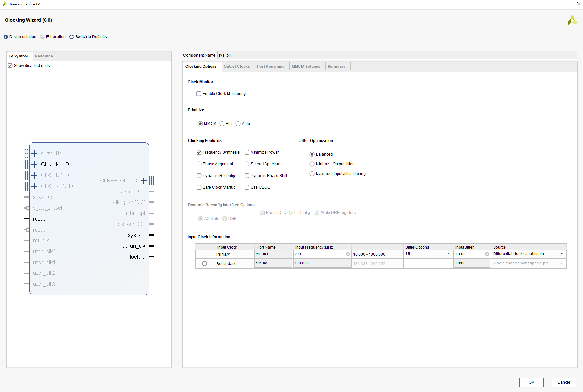Screen dimensions: 583x392
Task: Enable Safe Clock Startup checkbox
Action: (199, 187)
